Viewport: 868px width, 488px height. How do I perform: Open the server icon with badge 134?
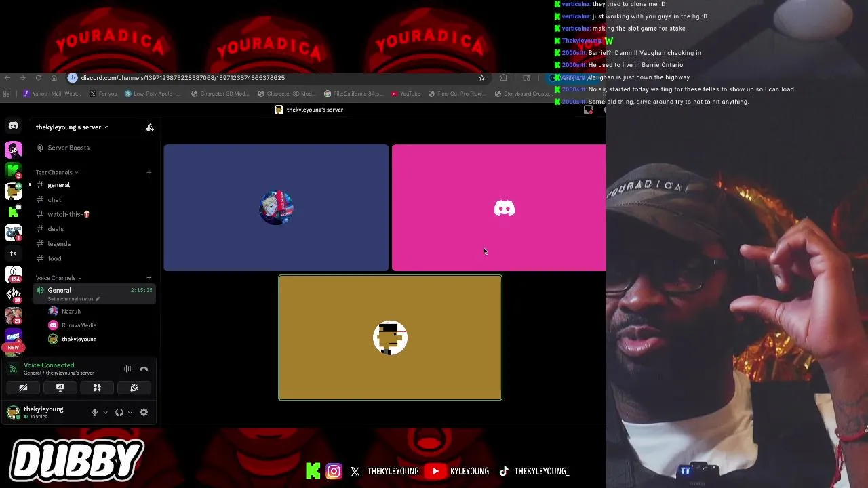[x=14, y=274]
